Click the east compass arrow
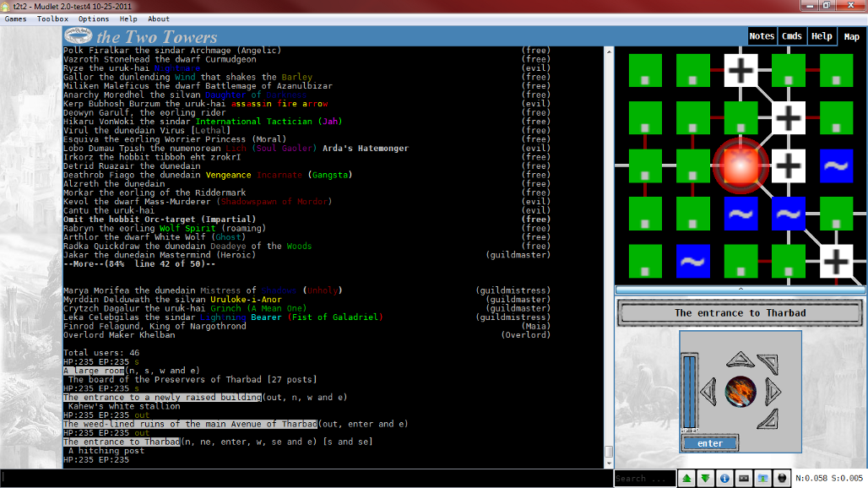This screenshot has width=868, height=488. [773, 391]
